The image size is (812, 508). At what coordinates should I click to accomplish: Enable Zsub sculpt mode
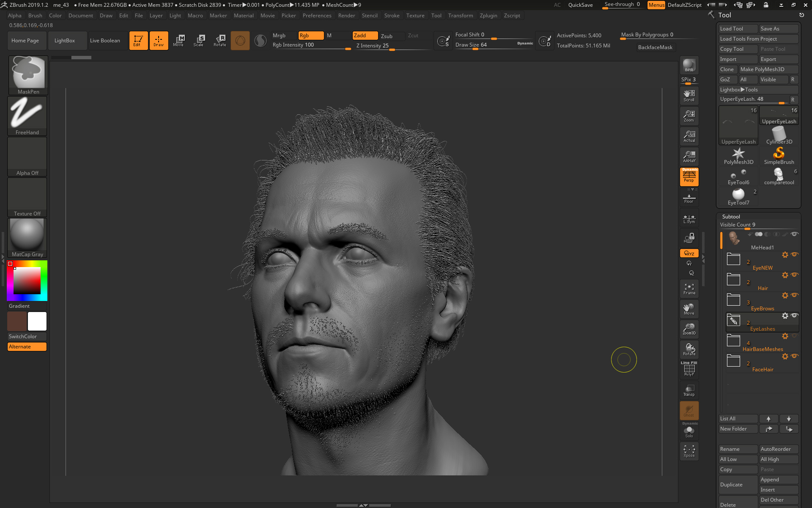coord(392,36)
